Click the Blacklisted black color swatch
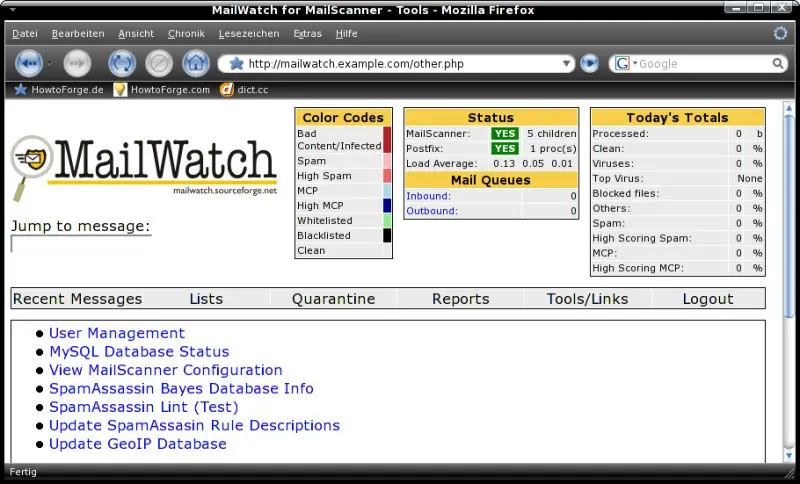 point(387,236)
